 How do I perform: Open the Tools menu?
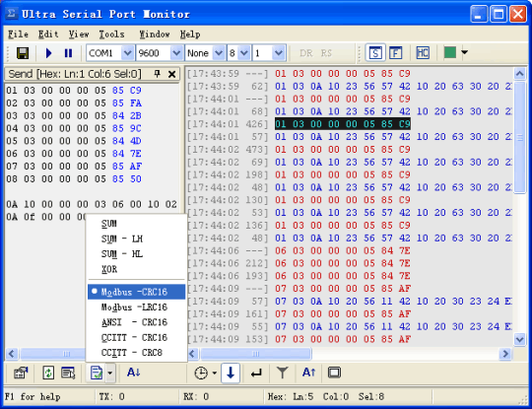click(111, 34)
